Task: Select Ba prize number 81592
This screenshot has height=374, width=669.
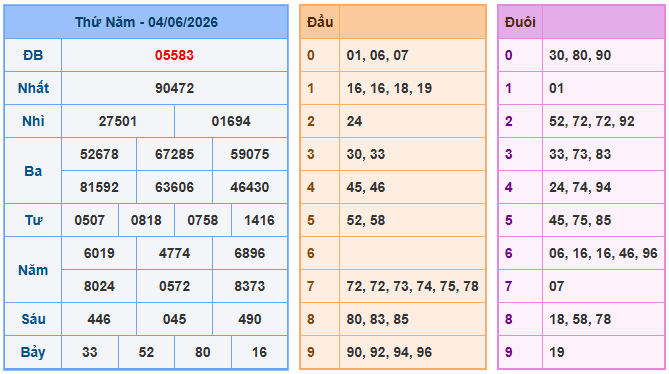Action: (x=99, y=187)
